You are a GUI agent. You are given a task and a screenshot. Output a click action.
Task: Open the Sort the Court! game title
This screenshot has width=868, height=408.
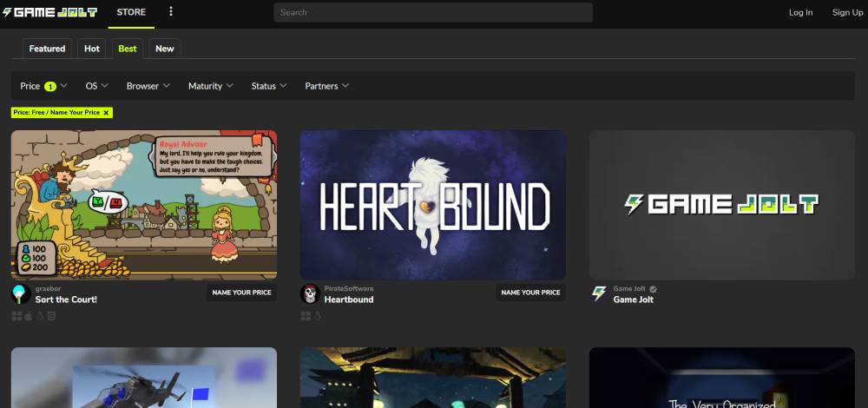(67, 299)
